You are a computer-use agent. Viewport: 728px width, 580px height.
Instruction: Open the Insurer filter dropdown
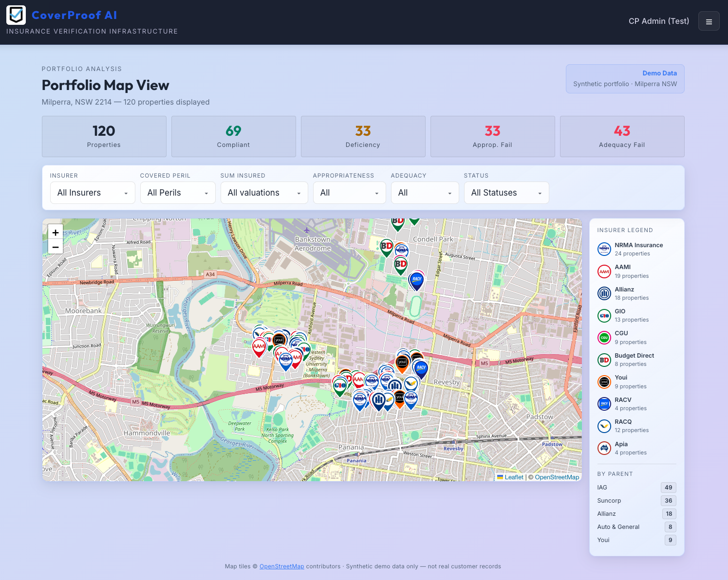click(x=93, y=193)
